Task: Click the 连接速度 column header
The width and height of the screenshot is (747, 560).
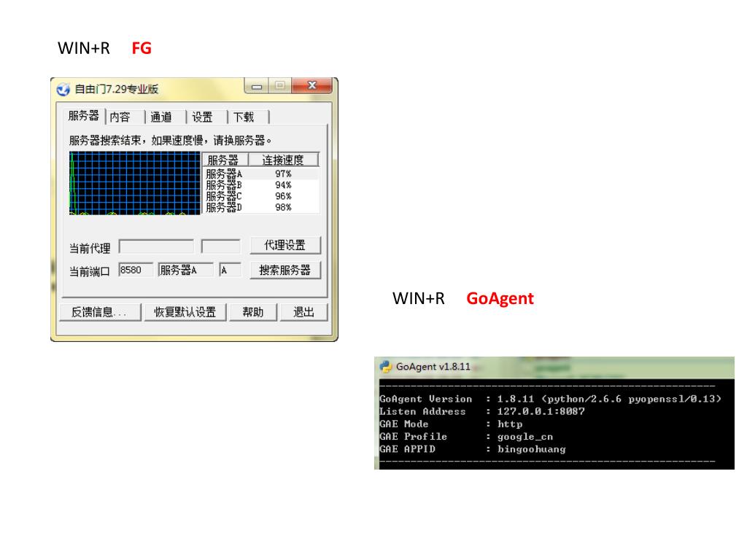Action: point(284,160)
